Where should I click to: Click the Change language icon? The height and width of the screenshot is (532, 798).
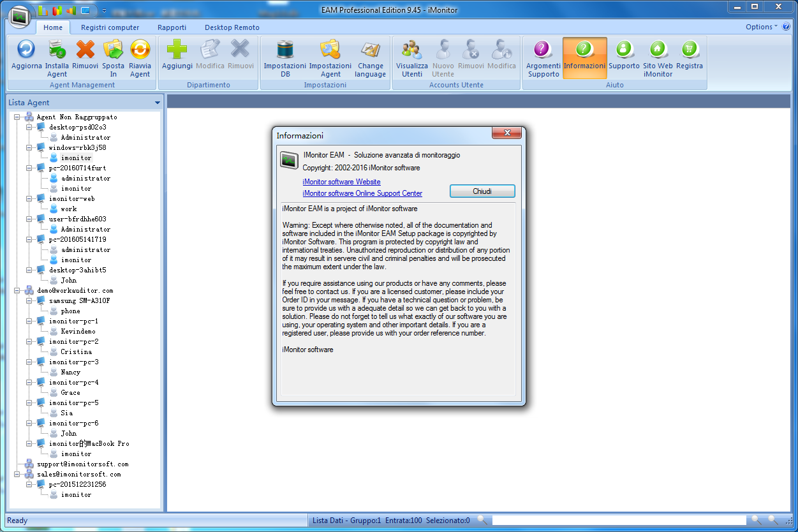tap(371, 50)
